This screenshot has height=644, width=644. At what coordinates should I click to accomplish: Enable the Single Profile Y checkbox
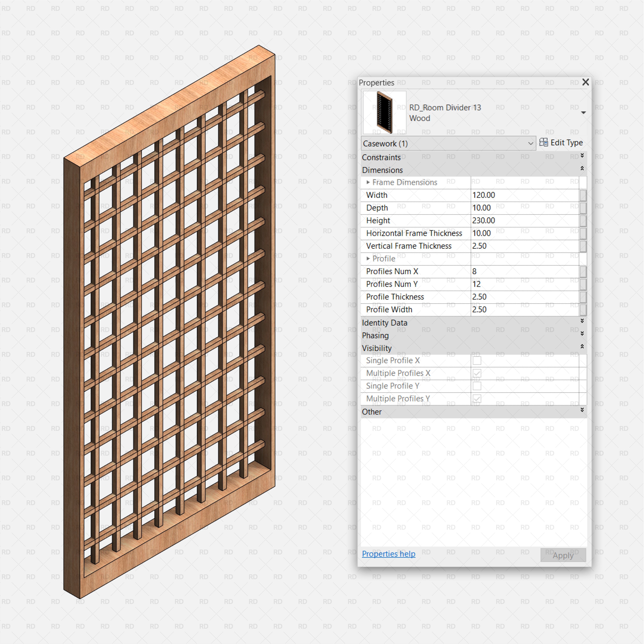[477, 386]
